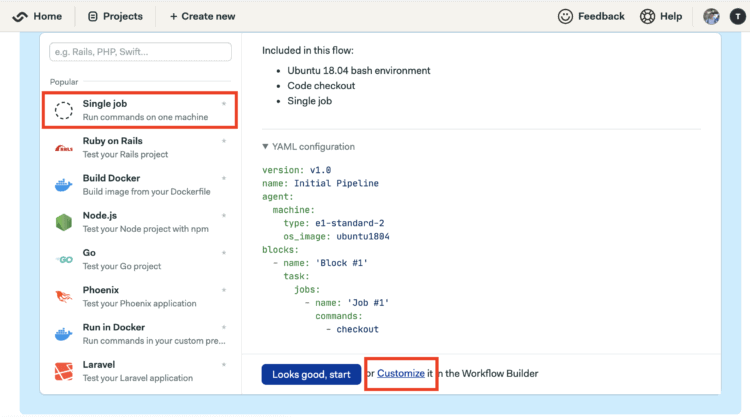Toggle the star next to Phoenix
This screenshot has width=750, height=417.
click(x=224, y=290)
